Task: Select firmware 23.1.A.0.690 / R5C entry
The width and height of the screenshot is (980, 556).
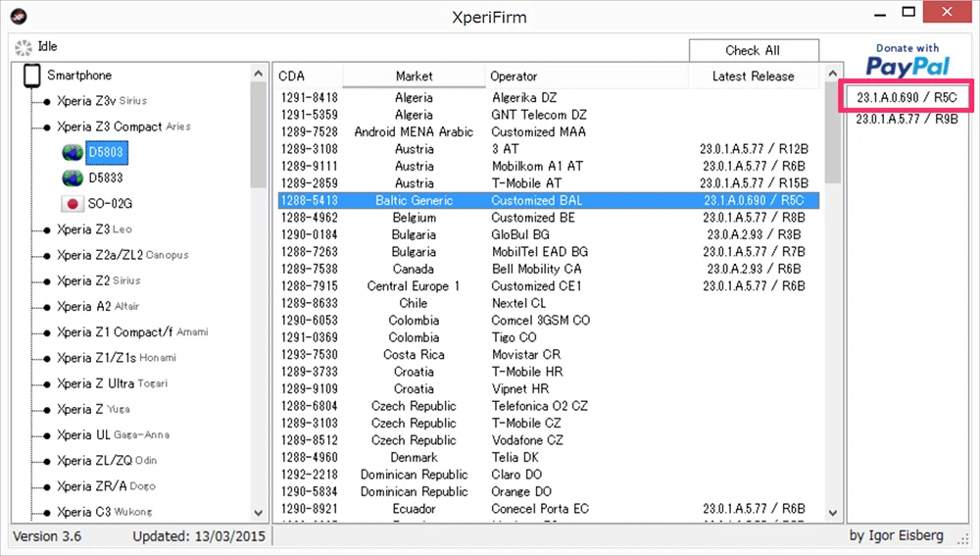Action: click(x=906, y=97)
